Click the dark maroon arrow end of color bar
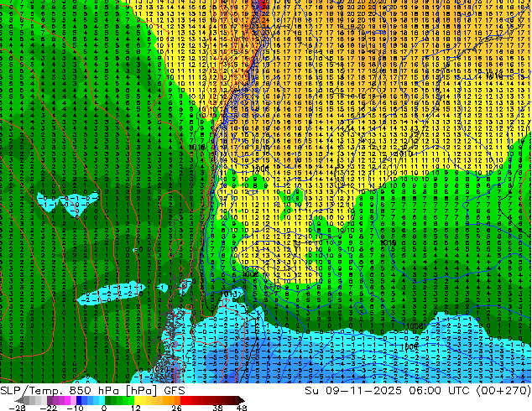 point(241,400)
